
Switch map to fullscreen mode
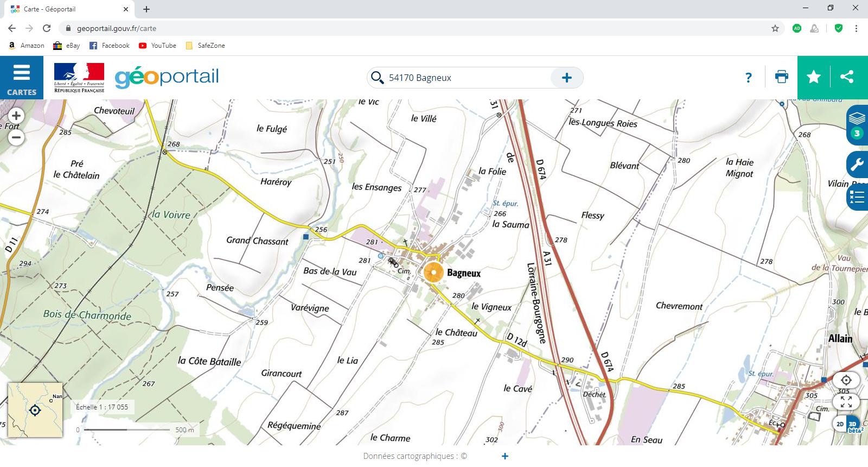tap(846, 402)
